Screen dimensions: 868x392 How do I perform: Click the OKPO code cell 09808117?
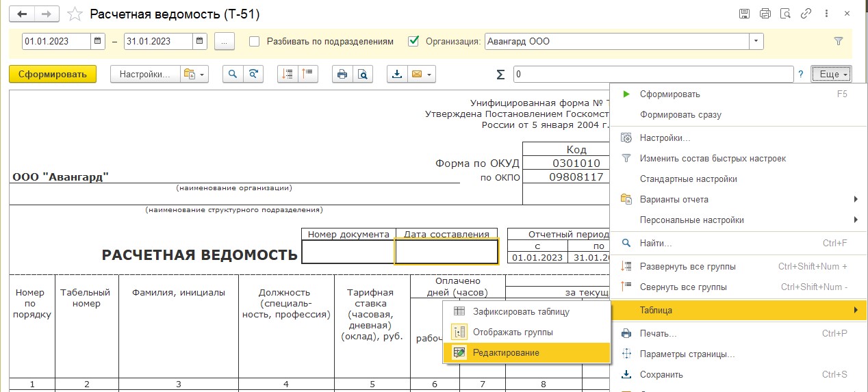pyautogui.click(x=576, y=177)
